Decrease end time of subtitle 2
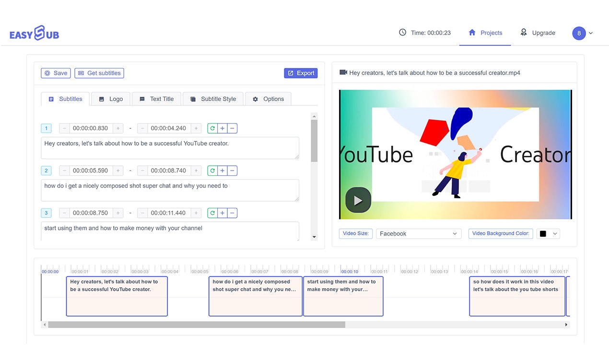609x364 pixels. click(142, 171)
